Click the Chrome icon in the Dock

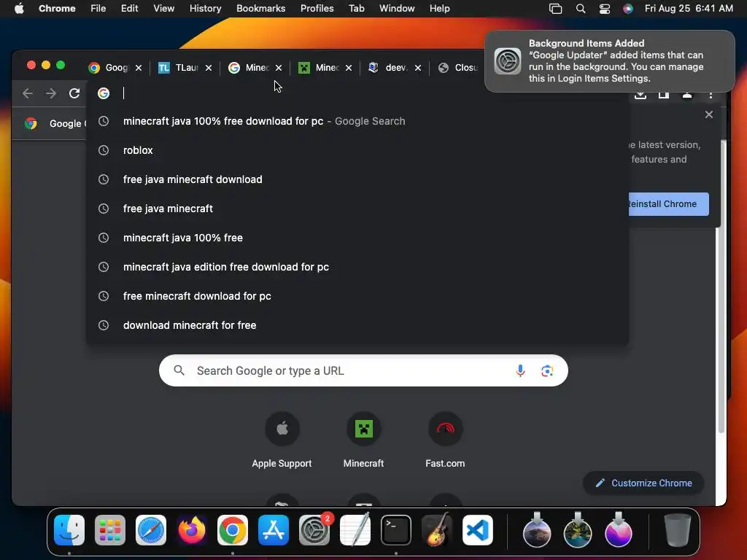pos(233,530)
